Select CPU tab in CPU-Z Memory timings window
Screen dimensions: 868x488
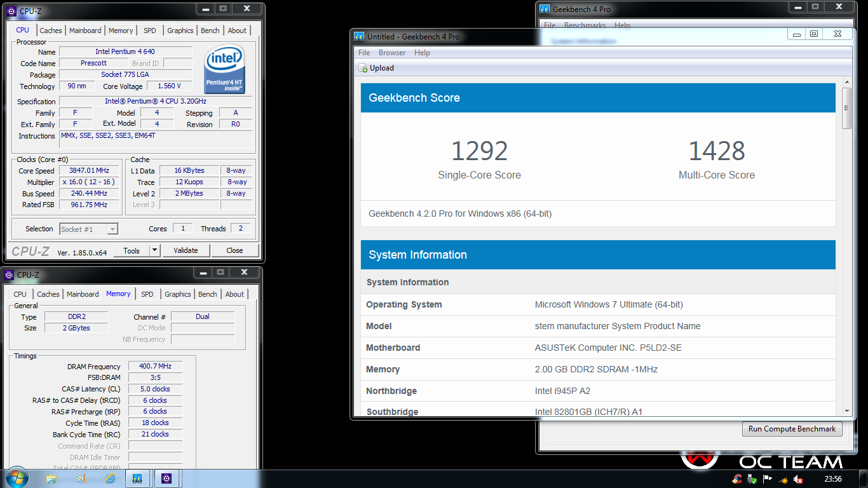[x=20, y=294]
